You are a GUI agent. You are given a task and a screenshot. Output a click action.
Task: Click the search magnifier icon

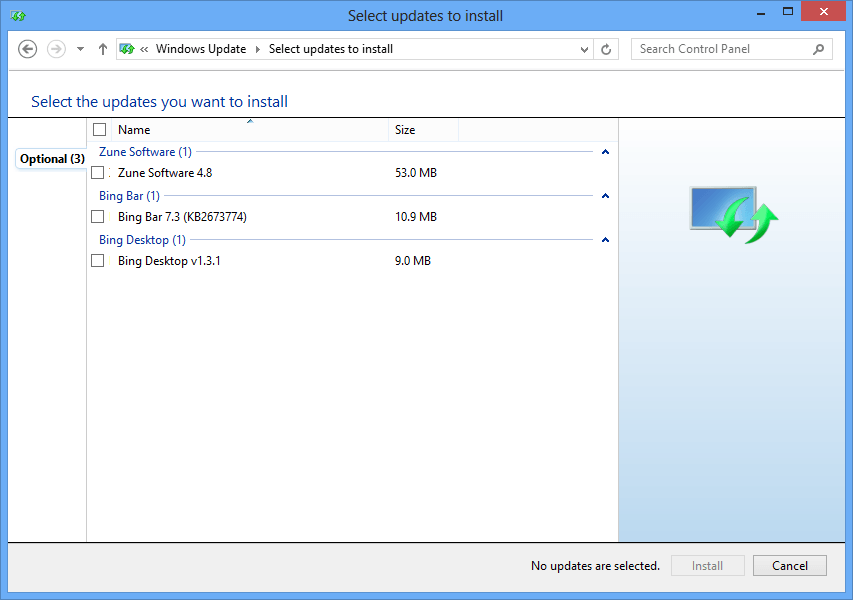point(818,49)
